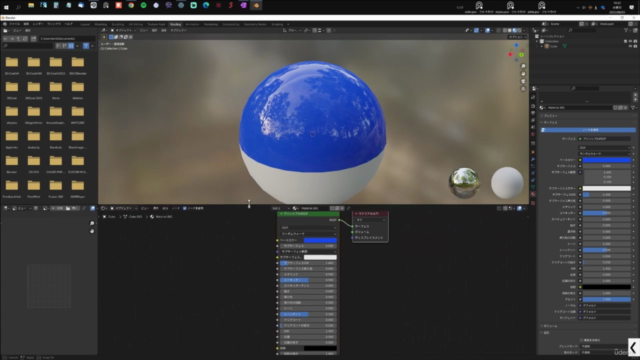Click the red X axis on navigation gizmo

pyautogui.click(x=510, y=54)
